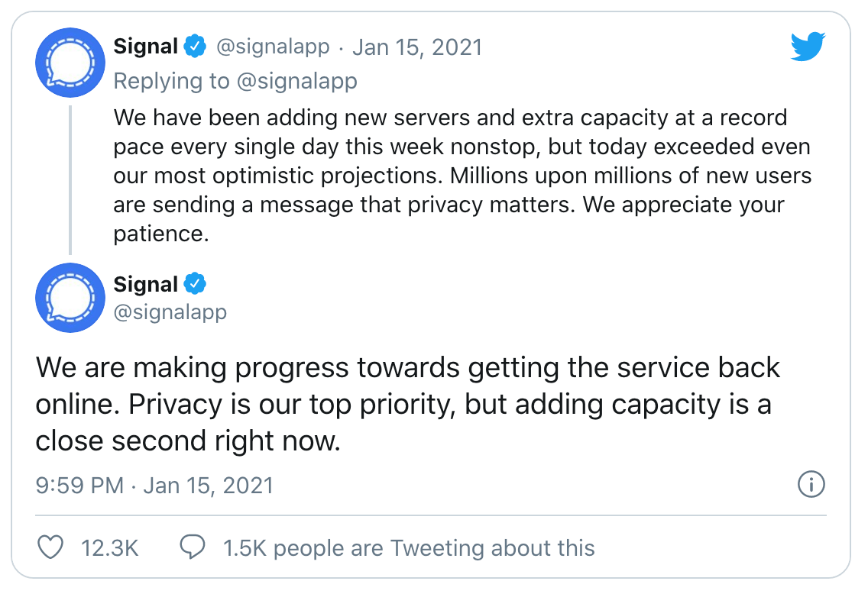The height and width of the screenshot is (594, 868).
Task: Click the 9:59 PM · Jan 15, 2021 timestamp
Action: [x=154, y=486]
